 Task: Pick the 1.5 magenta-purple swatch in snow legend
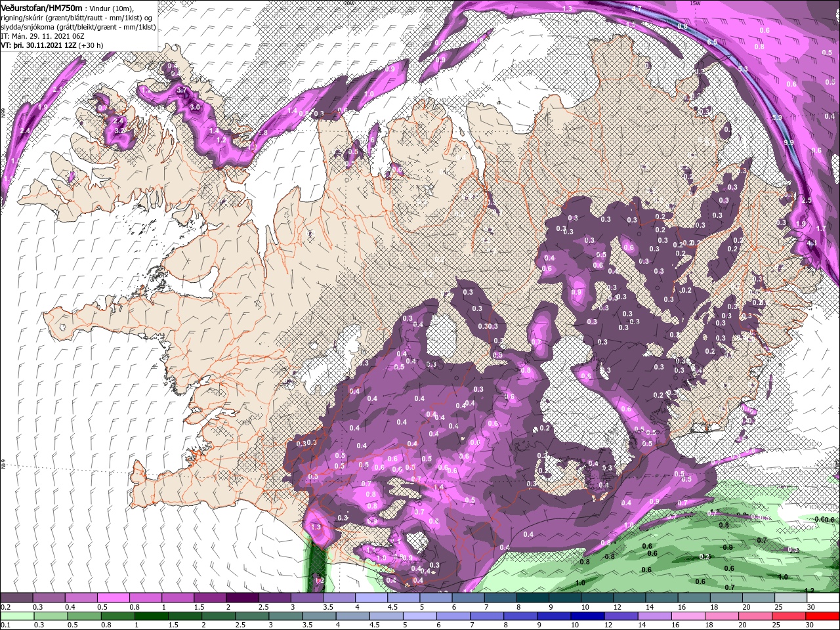click(210, 598)
